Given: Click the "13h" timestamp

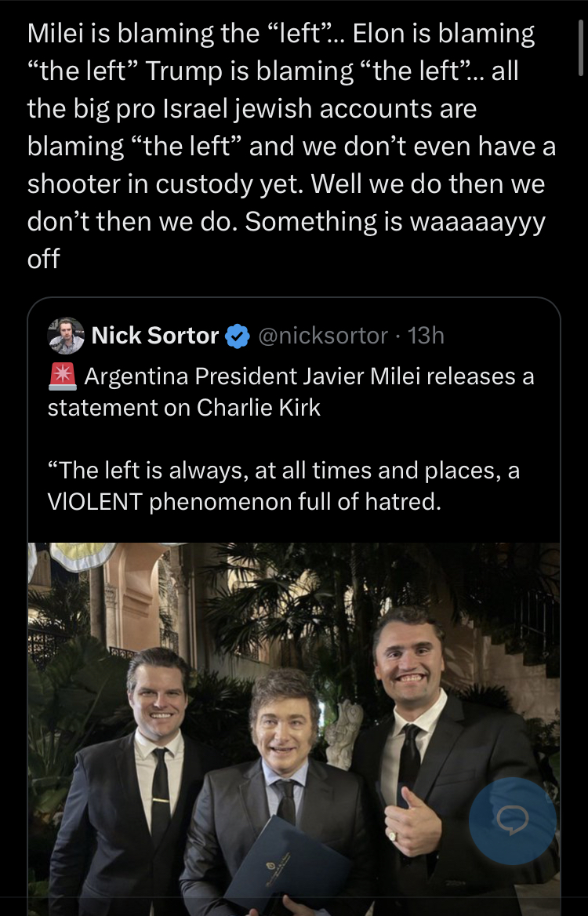Looking at the screenshot, I should [426, 336].
